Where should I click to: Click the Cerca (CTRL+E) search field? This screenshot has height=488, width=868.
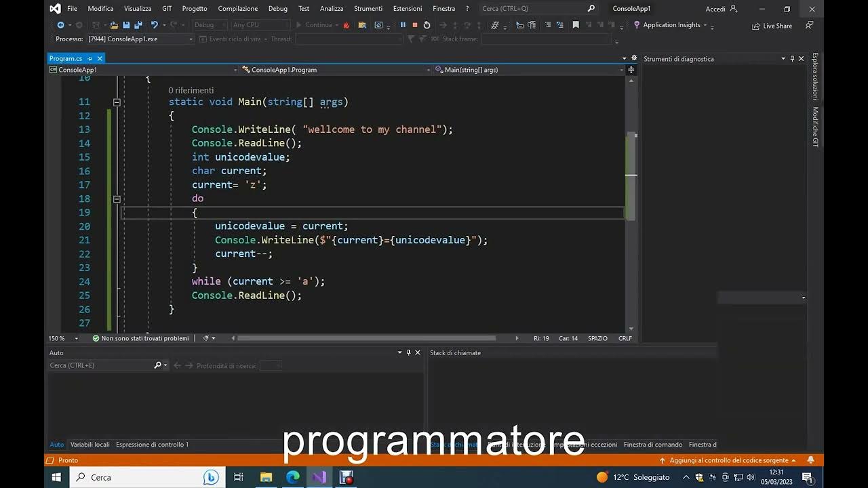point(101,365)
